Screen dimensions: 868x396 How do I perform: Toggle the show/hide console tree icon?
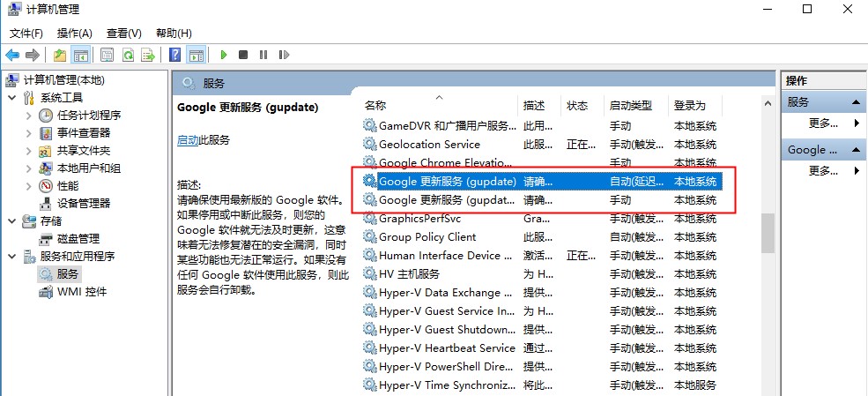[81, 55]
